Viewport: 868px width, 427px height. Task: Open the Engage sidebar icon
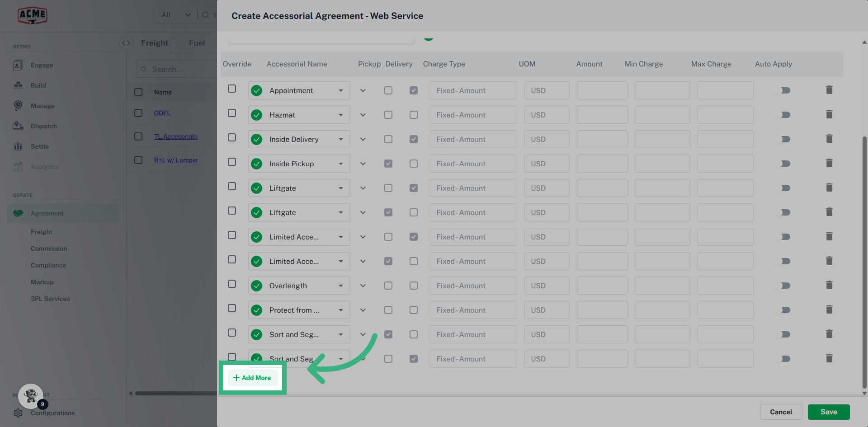click(18, 65)
